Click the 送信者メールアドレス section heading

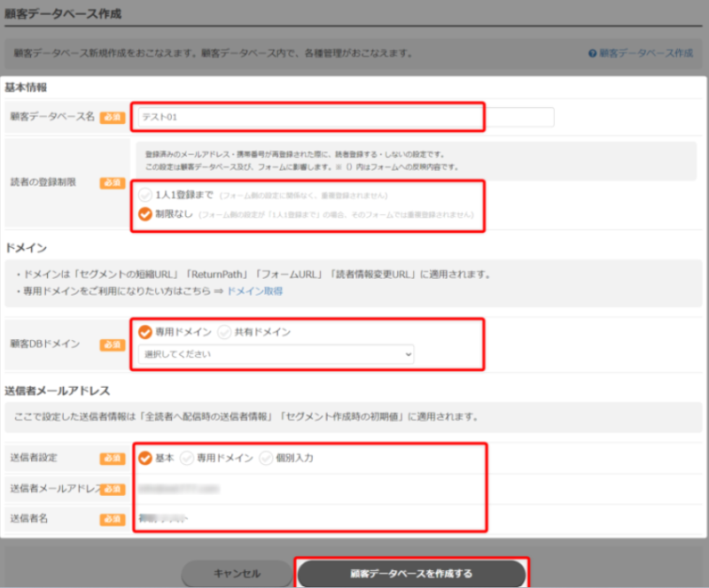(58, 391)
